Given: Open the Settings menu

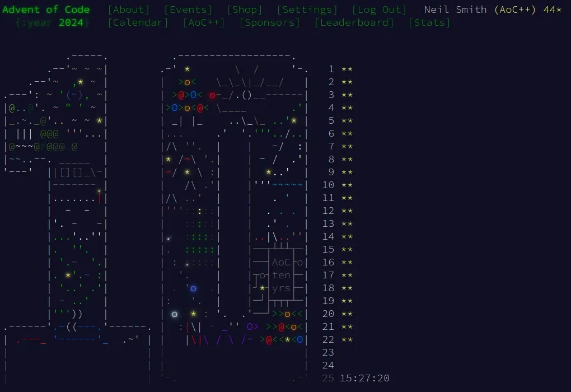Looking at the screenshot, I should pyautogui.click(x=307, y=9).
